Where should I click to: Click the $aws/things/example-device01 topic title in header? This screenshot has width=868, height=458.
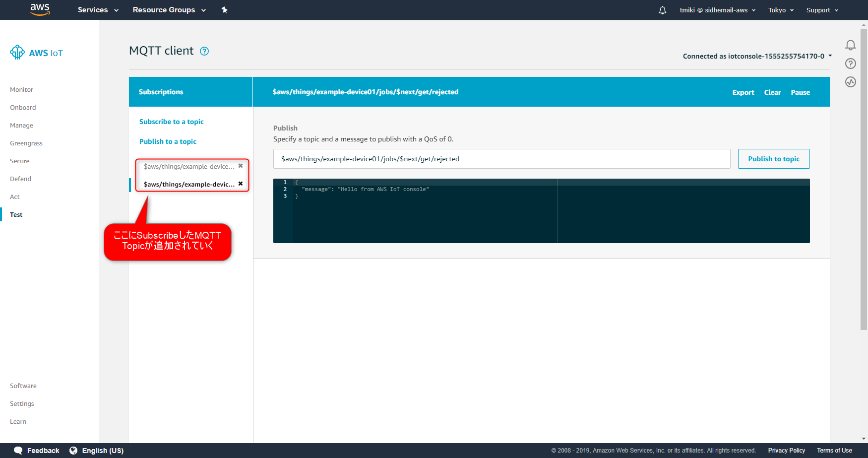(x=365, y=92)
